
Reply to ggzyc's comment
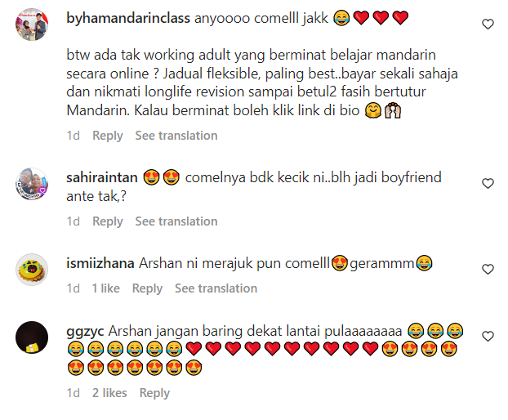point(154,393)
